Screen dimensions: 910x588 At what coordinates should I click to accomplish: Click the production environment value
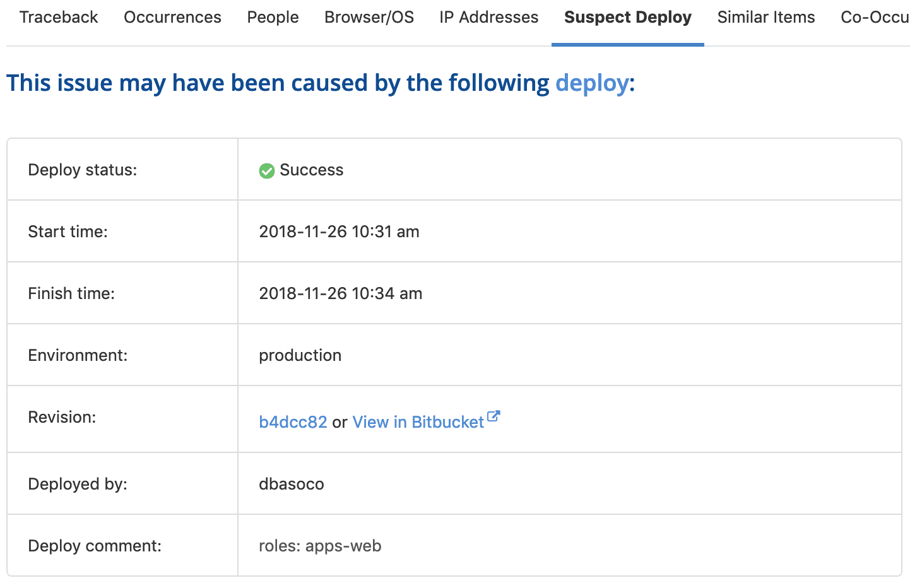tap(300, 355)
